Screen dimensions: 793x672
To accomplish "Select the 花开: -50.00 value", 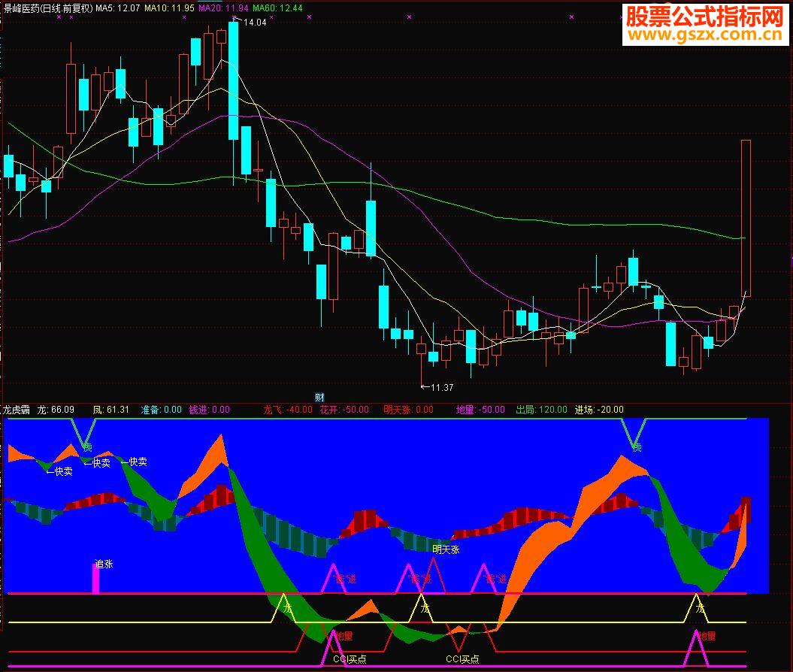I will (344, 410).
